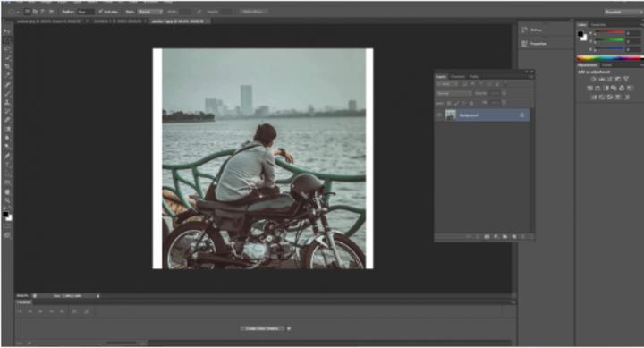Add a Brightness/Contrast adjustment
Screen dimensions: 644x348
coord(593,79)
